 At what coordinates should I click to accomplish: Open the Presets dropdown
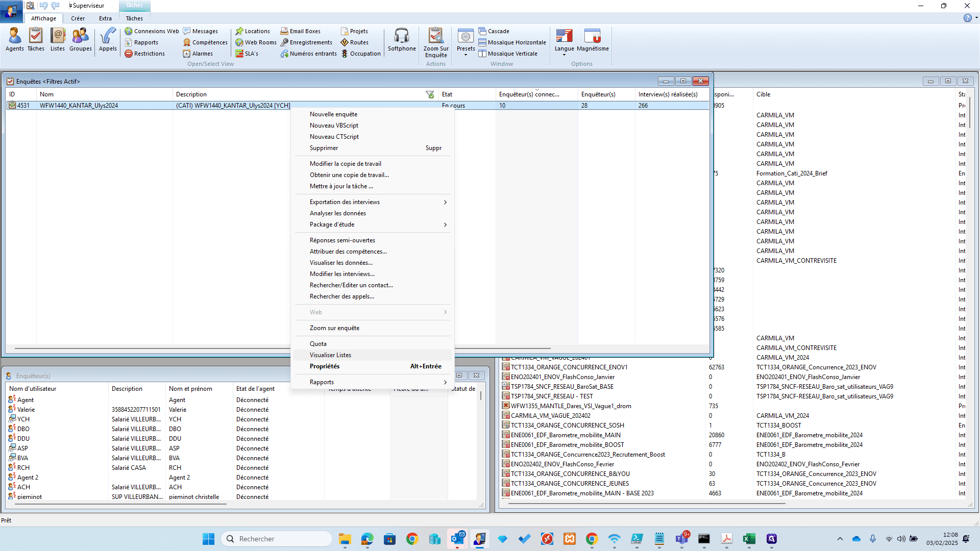[465, 42]
